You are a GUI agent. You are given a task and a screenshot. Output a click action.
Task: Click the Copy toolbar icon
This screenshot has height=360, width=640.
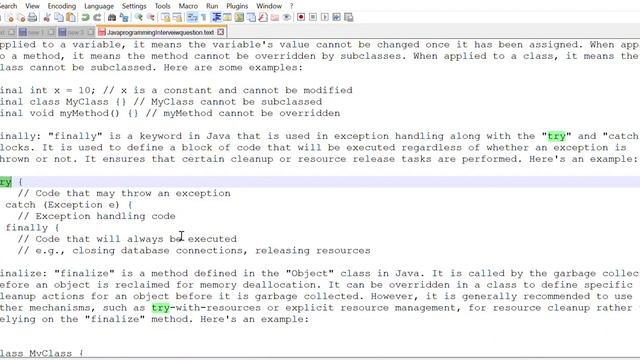pos(59,18)
